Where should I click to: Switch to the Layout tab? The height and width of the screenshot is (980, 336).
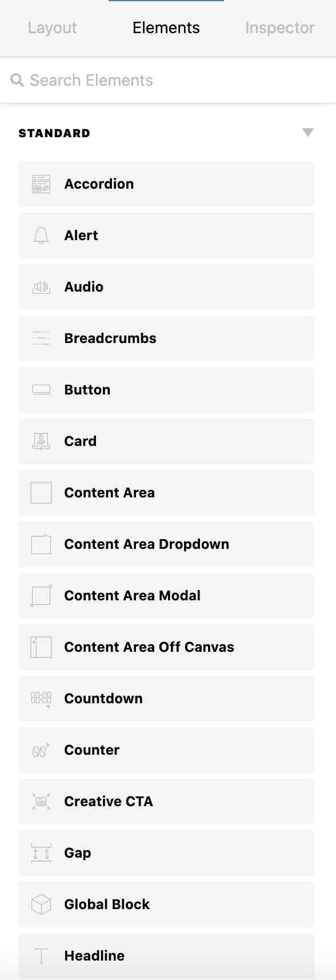[52, 27]
